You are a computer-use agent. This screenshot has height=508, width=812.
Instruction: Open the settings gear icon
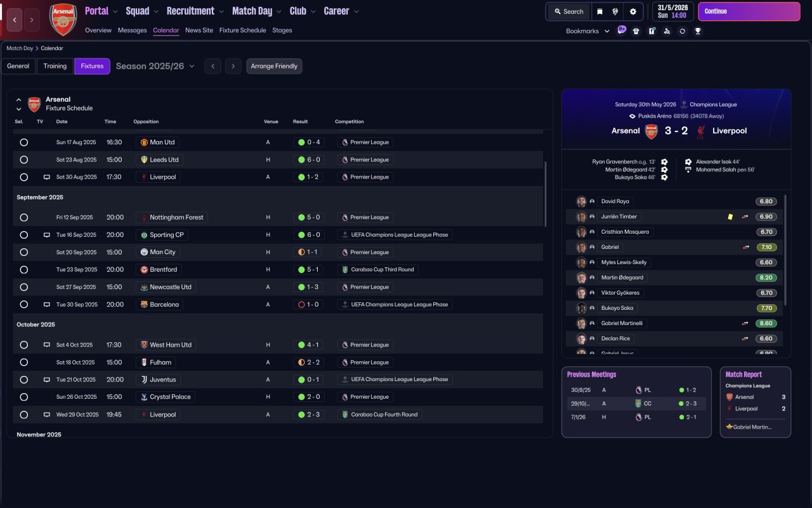633,11
